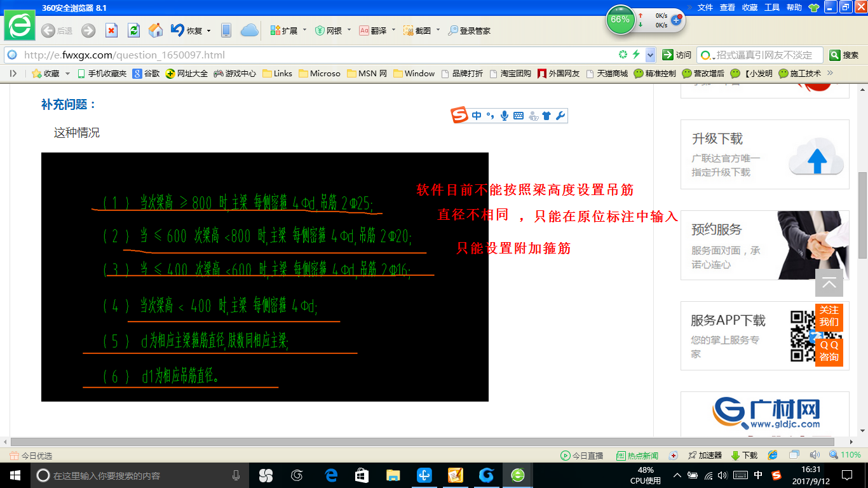Click the horizontal page scrollbar
The height and width of the screenshot is (488, 868).
[x=422, y=442]
